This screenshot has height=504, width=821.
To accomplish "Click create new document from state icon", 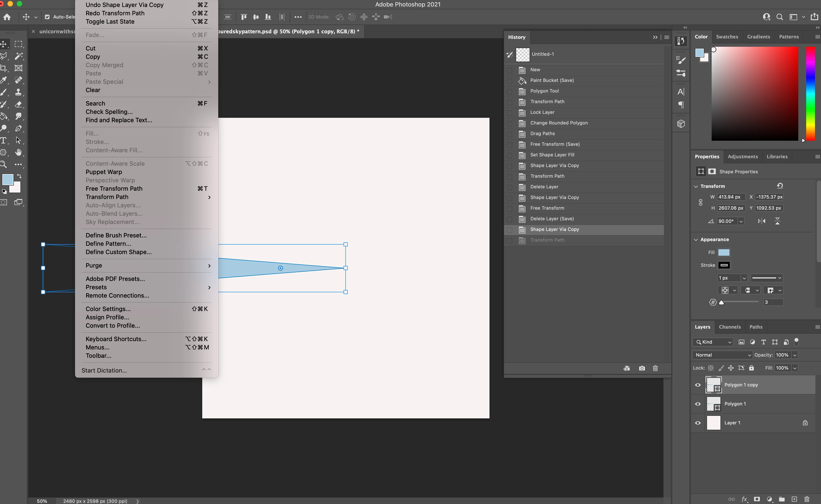I will click(x=626, y=368).
